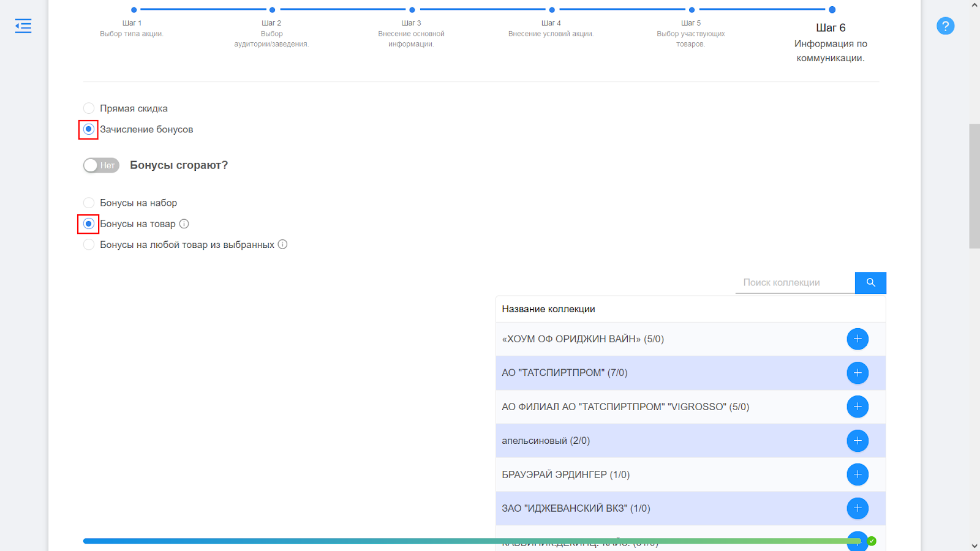Add «ХОУМ ОФ ОРИДЖИН ВАЙН» collection
Screen dimensions: 980x551
click(x=858, y=339)
